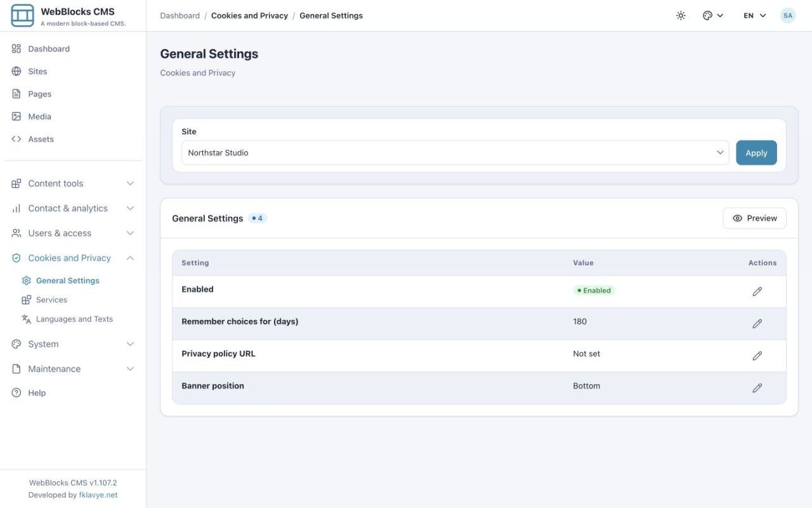Image resolution: width=812 pixels, height=508 pixels.
Task: Click the Actions column header
Action: point(763,263)
